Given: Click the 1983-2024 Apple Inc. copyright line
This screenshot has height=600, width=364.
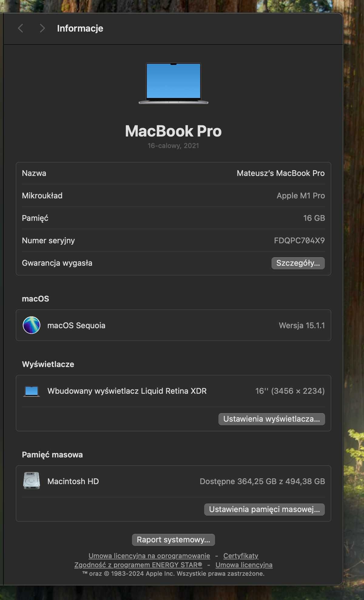Looking at the screenshot, I should (x=173, y=574).
